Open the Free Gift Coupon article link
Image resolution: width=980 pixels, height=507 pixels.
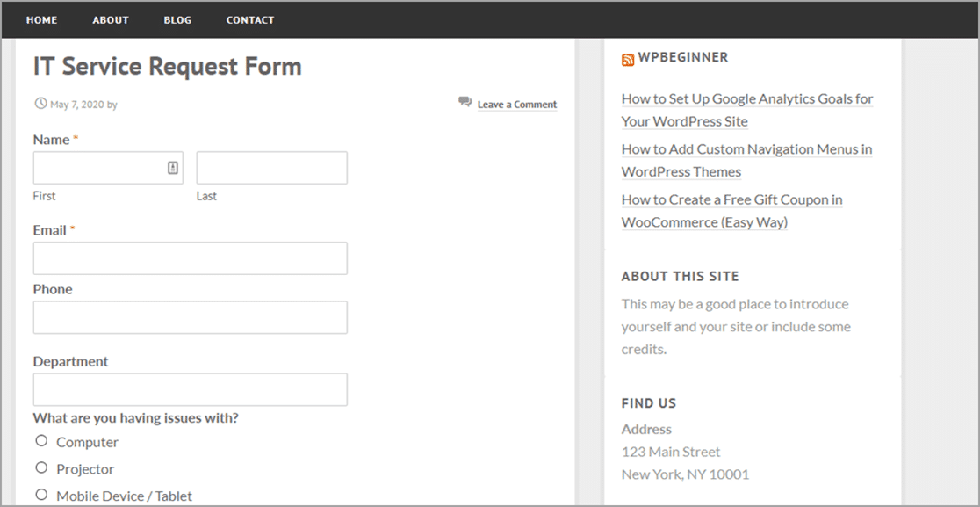coord(731,211)
